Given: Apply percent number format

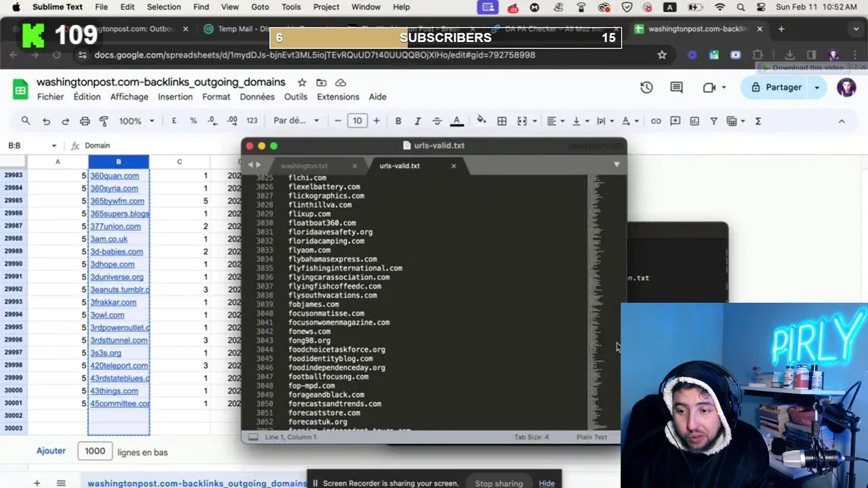Looking at the screenshot, I should point(193,121).
